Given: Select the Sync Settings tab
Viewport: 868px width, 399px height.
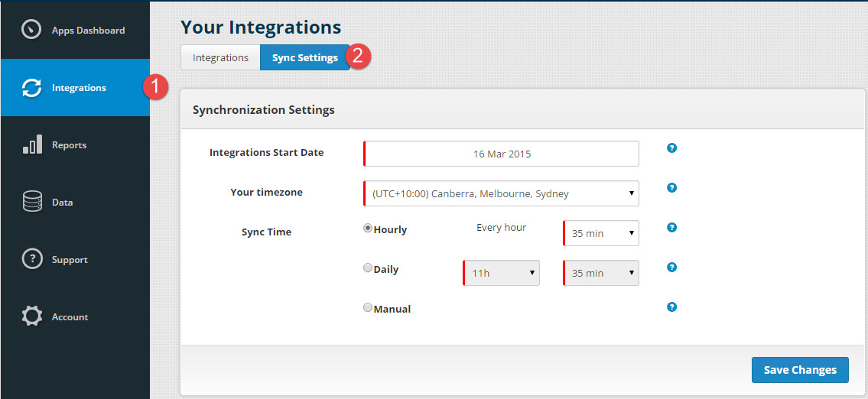Looking at the screenshot, I should coord(304,58).
